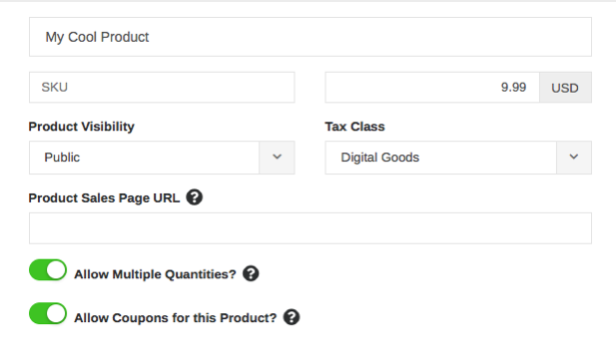Expand Tax Class dropdown arrow
The image size is (616, 364).
(574, 158)
